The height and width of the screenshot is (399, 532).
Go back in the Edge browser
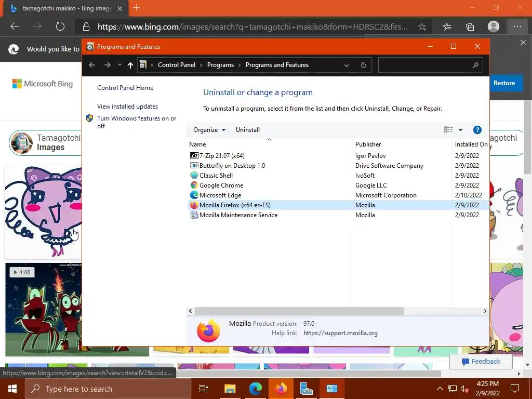[x=15, y=26]
